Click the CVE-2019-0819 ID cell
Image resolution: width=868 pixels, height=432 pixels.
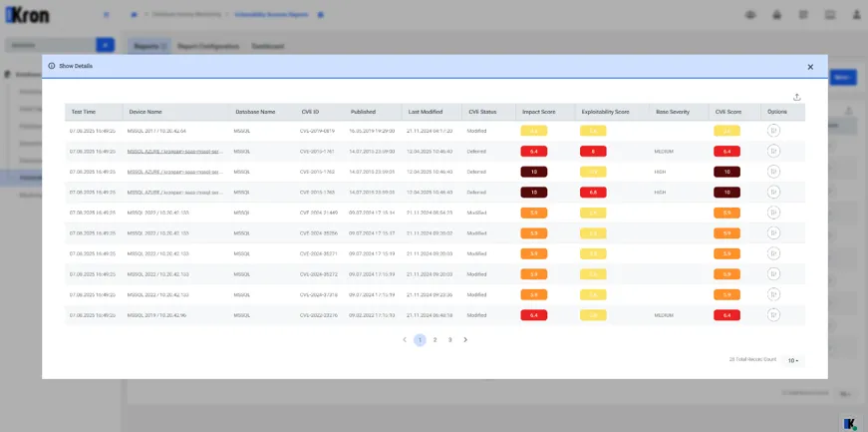317,131
